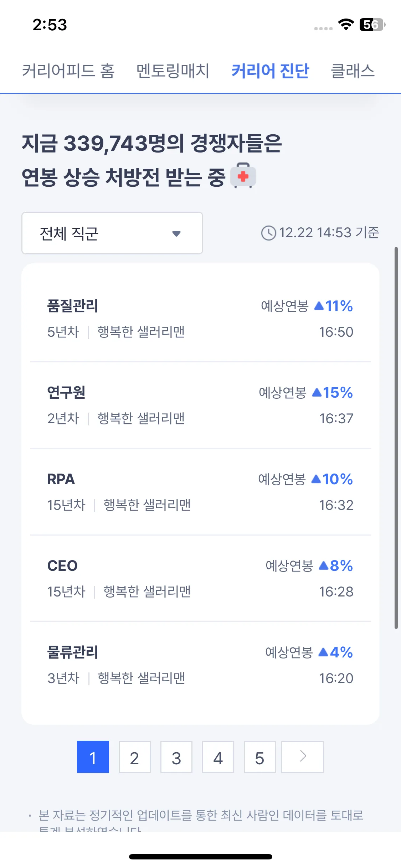Open the 품질관리 salary entry
401x868 pixels.
200,319
